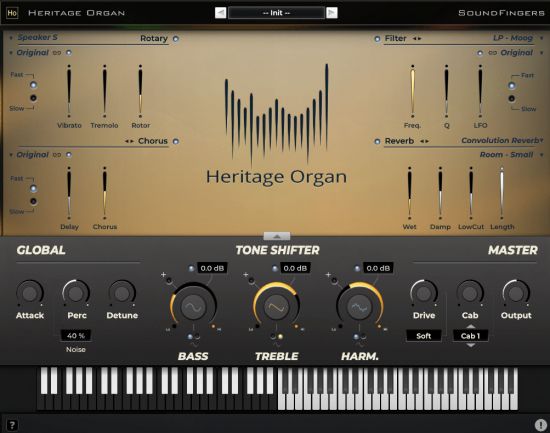550x433 pixels.
Task: Toggle the Reverb effect power button
Action: (377, 141)
